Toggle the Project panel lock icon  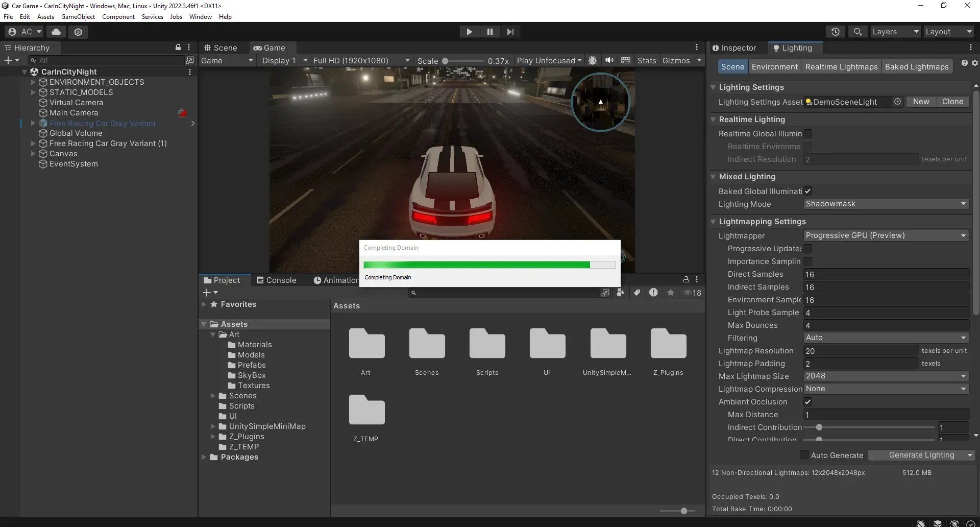(x=686, y=280)
